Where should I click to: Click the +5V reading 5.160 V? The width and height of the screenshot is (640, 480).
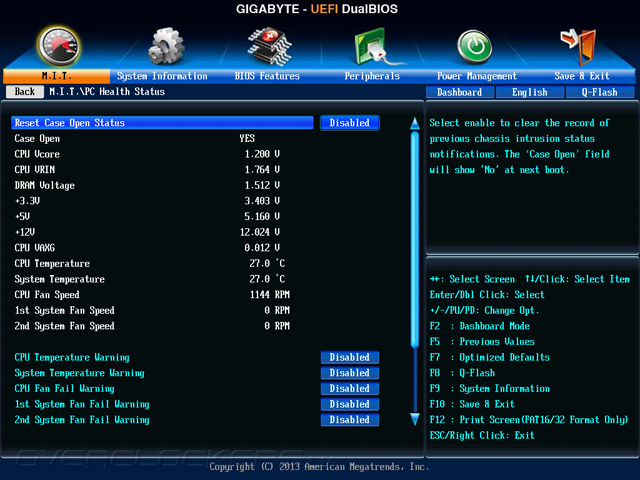pyautogui.click(x=262, y=216)
